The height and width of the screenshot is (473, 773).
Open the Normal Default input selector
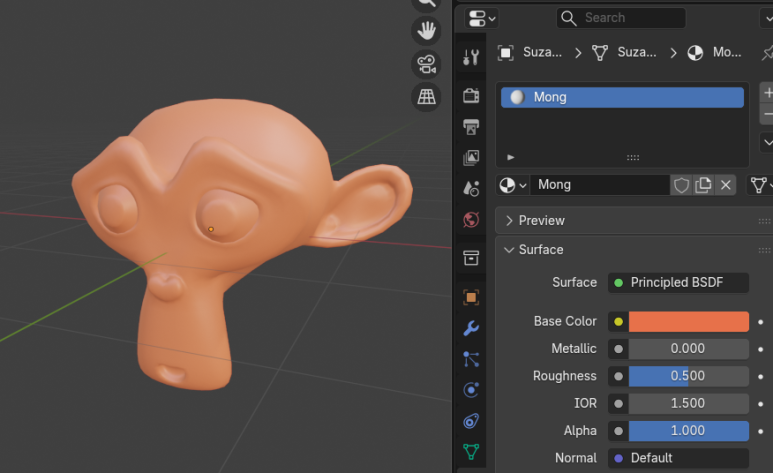coord(678,458)
